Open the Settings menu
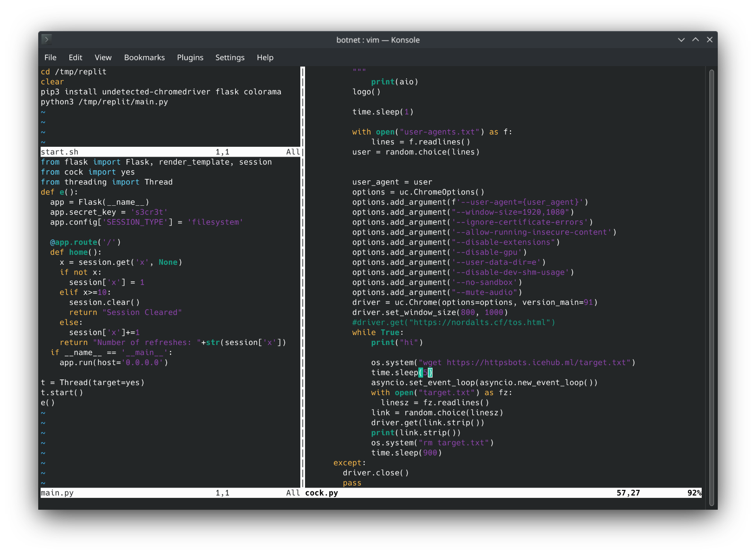The width and height of the screenshot is (756, 555). pos(230,58)
